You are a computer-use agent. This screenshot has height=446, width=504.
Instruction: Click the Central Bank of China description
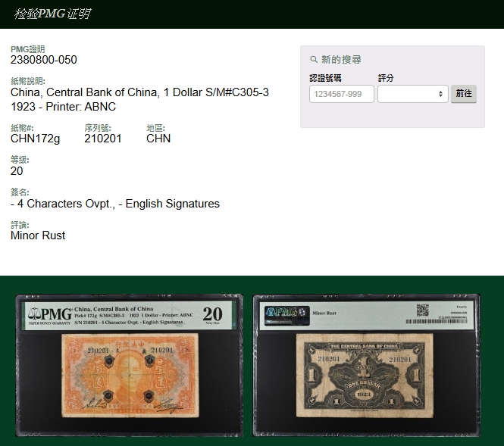click(139, 92)
